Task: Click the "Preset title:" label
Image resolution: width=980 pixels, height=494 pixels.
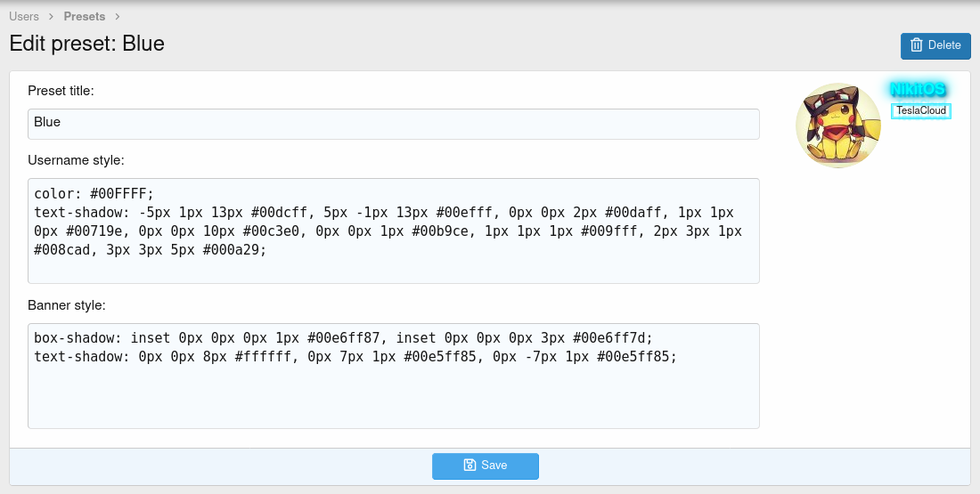Action: 61,91
